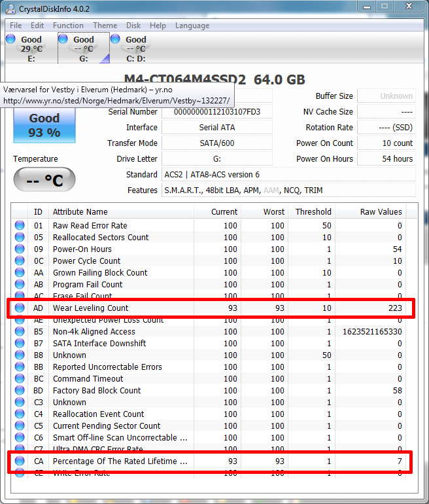
Task: Click the Worst column header
Action: tap(265, 212)
